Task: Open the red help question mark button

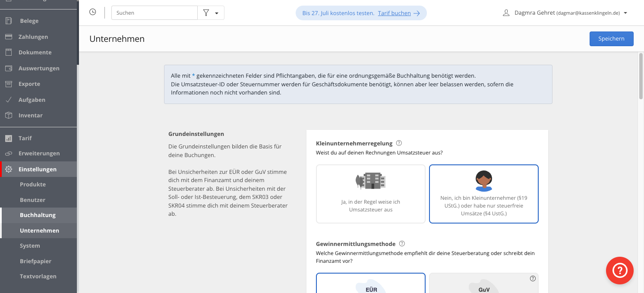Action: point(619,271)
